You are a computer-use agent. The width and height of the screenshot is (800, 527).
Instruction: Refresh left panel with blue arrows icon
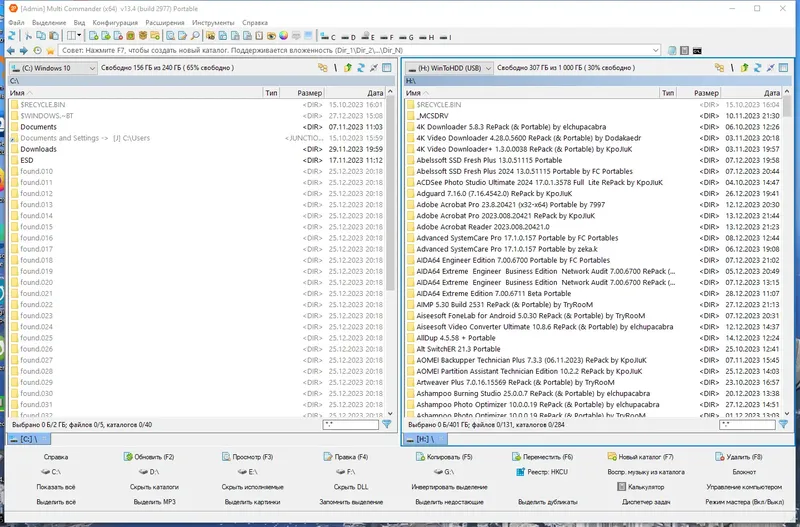tap(361, 67)
